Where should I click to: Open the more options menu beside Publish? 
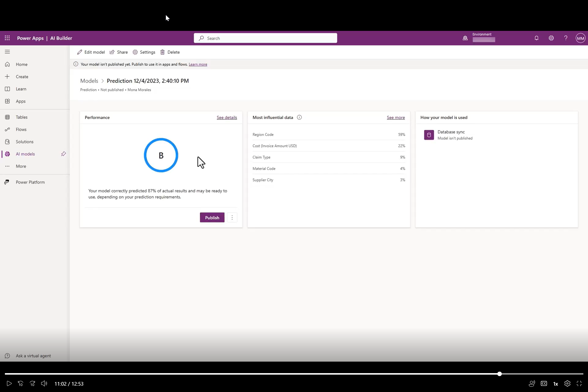pyautogui.click(x=232, y=218)
